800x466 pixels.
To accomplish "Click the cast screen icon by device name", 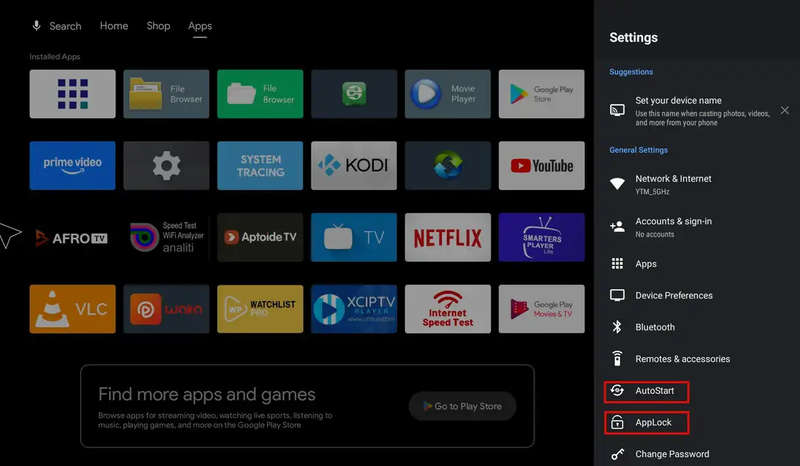I will [617, 110].
